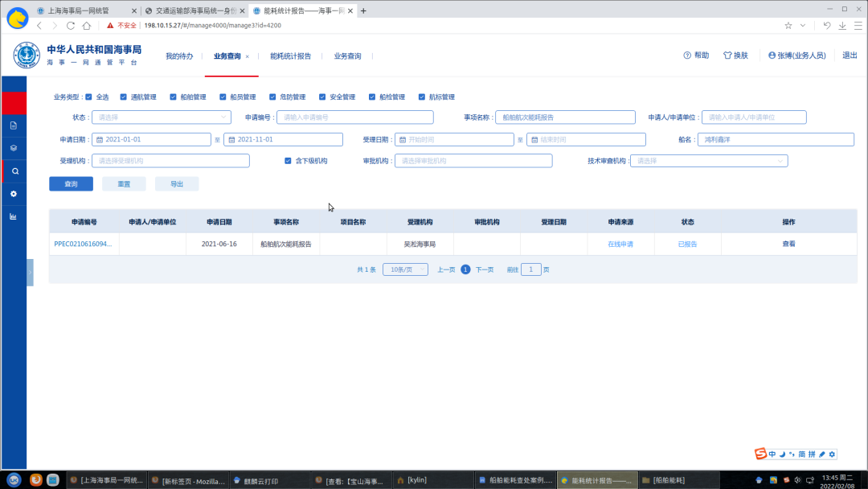The width and height of the screenshot is (868, 489).
Task: Open the Sogou input method toolbar logo
Action: click(x=760, y=454)
